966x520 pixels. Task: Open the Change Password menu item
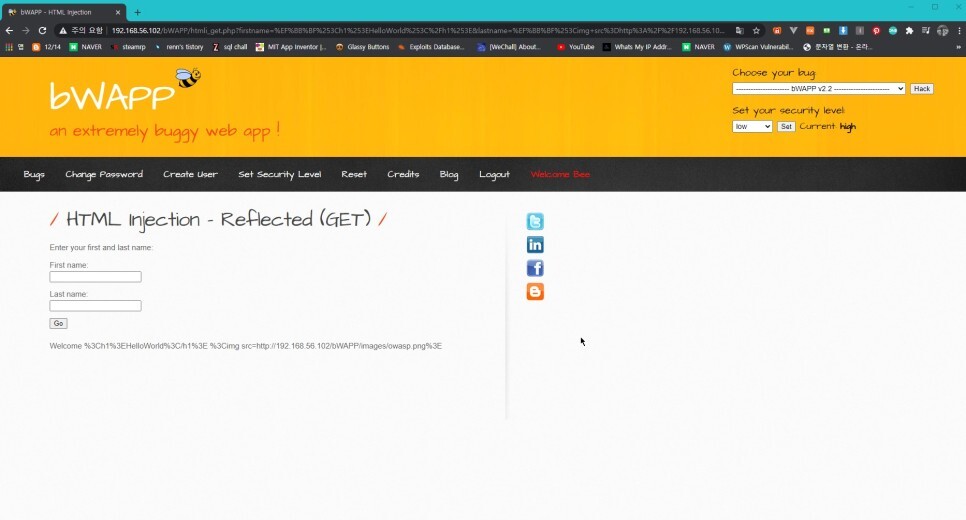point(104,174)
